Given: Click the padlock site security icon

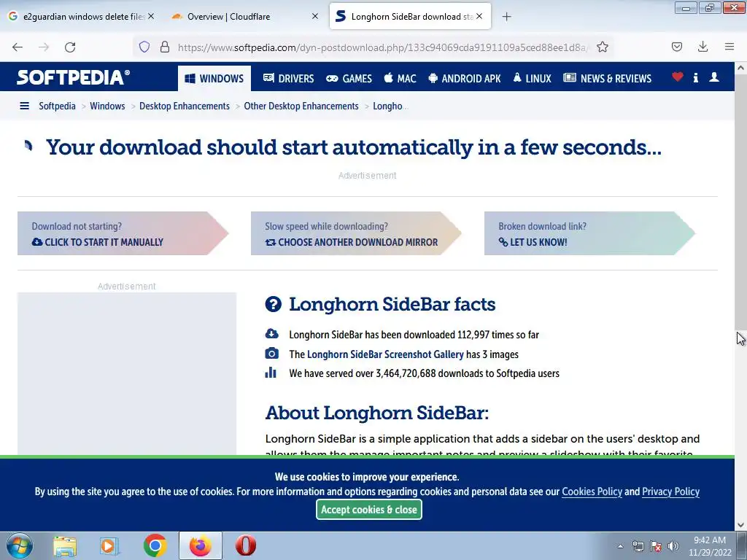Looking at the screenshot, I should click(x=165, y=47).
